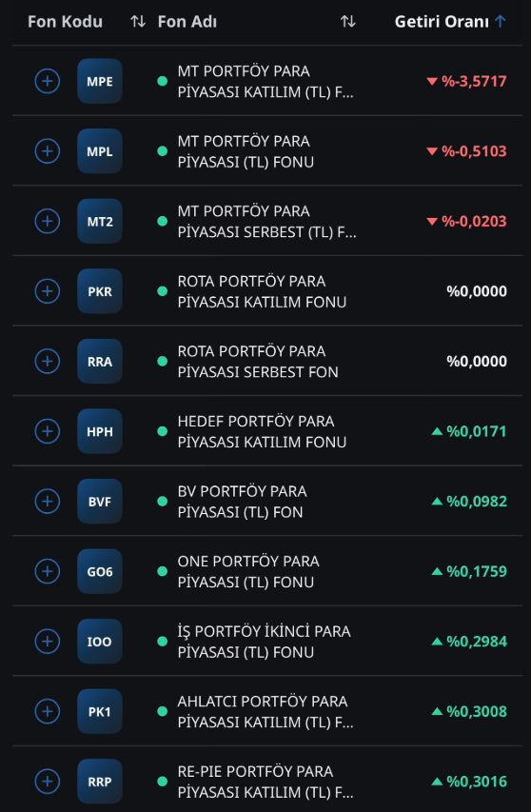This screenshot has height=812, width=531.
Task: Open the IOO fund code badge
Action: (x=100, y=641)
